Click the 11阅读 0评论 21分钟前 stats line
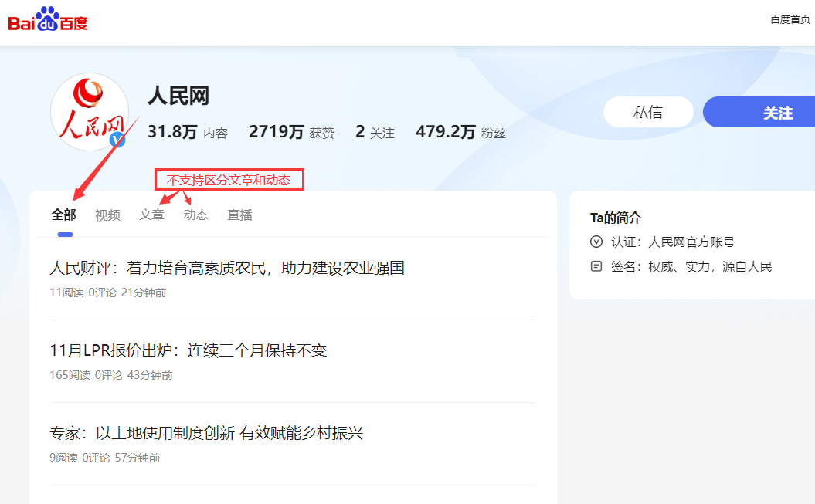815x504 pixels. [108, 293]
